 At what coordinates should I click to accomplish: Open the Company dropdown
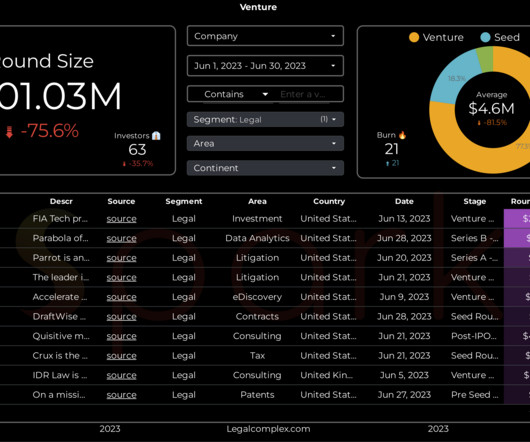(x=265, y=36)
